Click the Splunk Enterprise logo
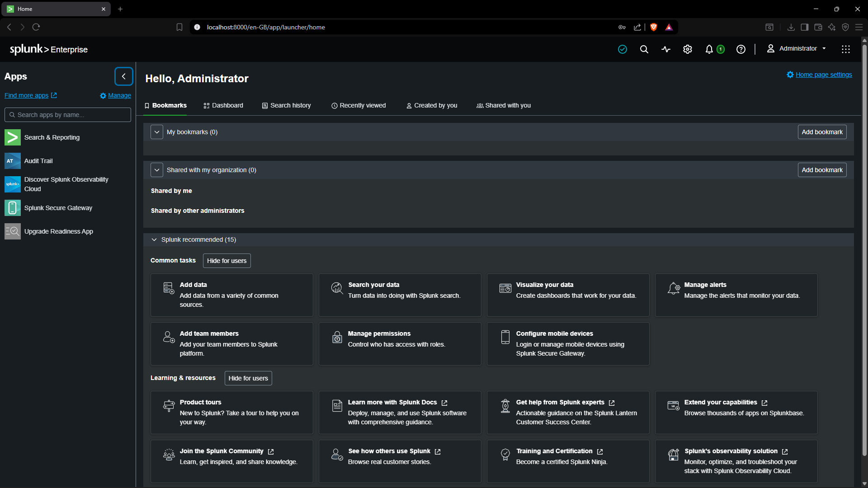 coord(49,49)
